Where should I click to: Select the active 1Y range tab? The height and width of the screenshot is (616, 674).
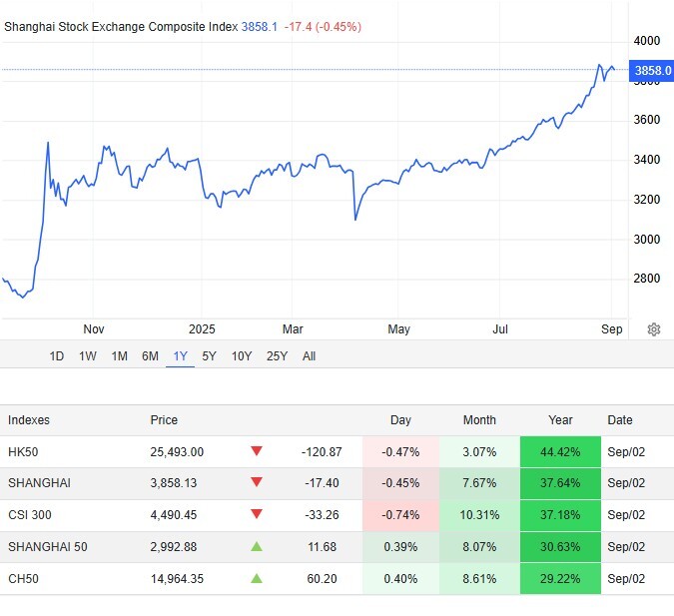pyautogui.click(x=180, y=356)
